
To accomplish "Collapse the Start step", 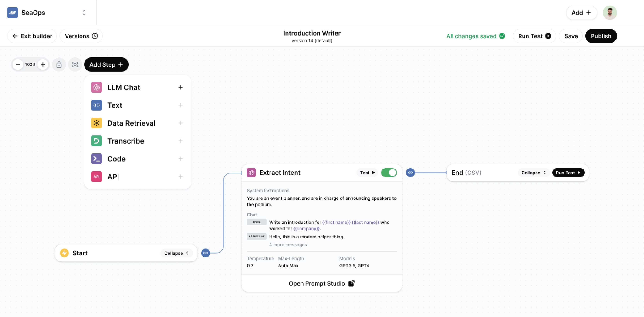I will tap(177, 253).
